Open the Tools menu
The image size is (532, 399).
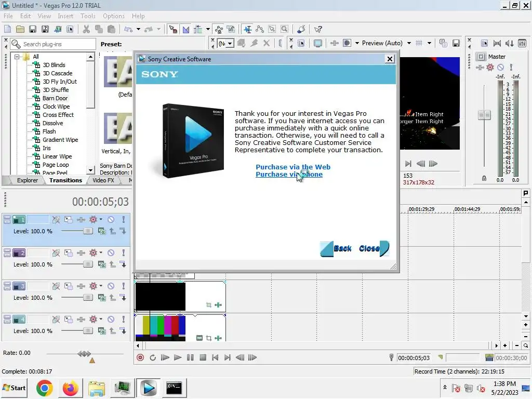(x=88, y=16)
